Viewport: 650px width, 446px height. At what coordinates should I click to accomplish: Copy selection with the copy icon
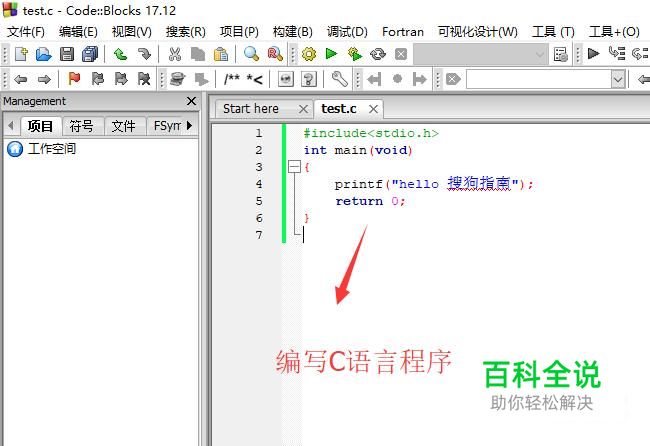198,54
